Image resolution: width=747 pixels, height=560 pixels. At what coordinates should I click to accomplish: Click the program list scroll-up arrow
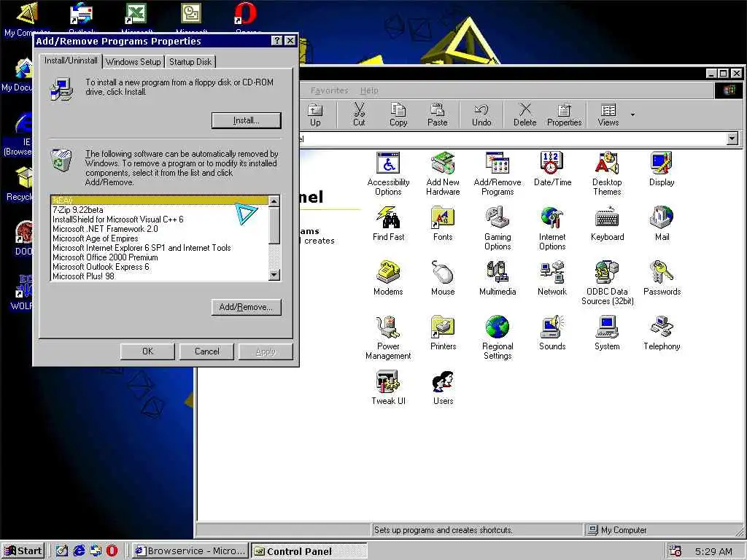tap(274, 201)
